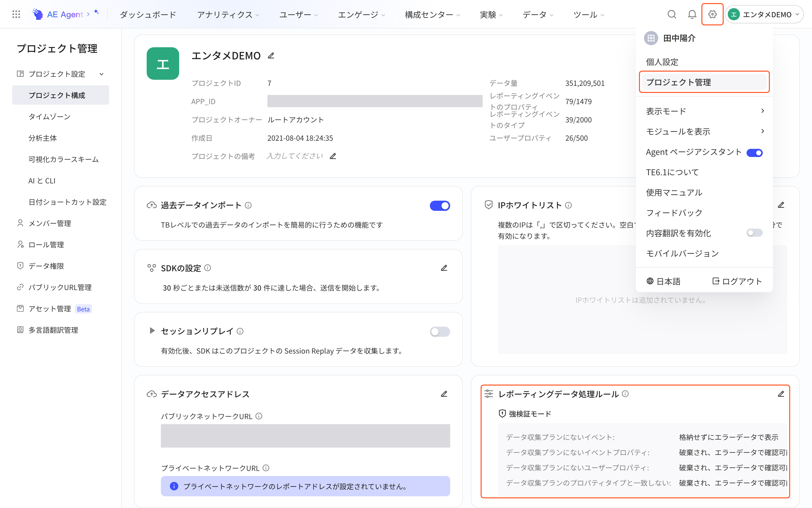The image size is (812, 508).
Task: Expand the データ nav dropdown
Action: pos(538,15)
